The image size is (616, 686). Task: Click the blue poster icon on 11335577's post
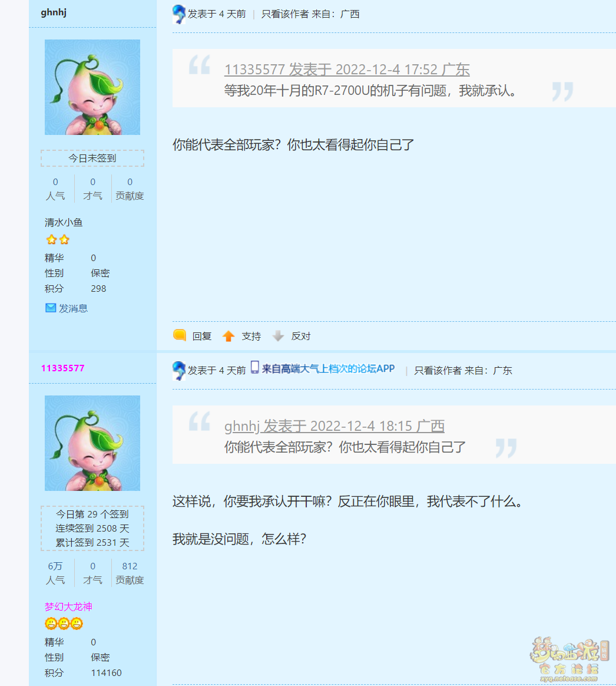tap(179, 371)
